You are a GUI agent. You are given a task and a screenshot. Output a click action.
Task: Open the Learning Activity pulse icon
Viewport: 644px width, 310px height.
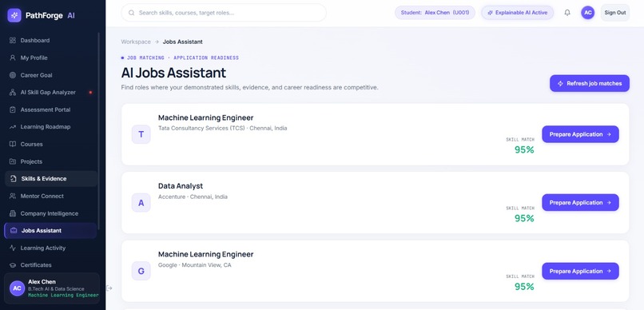click(x=13, y=248)
